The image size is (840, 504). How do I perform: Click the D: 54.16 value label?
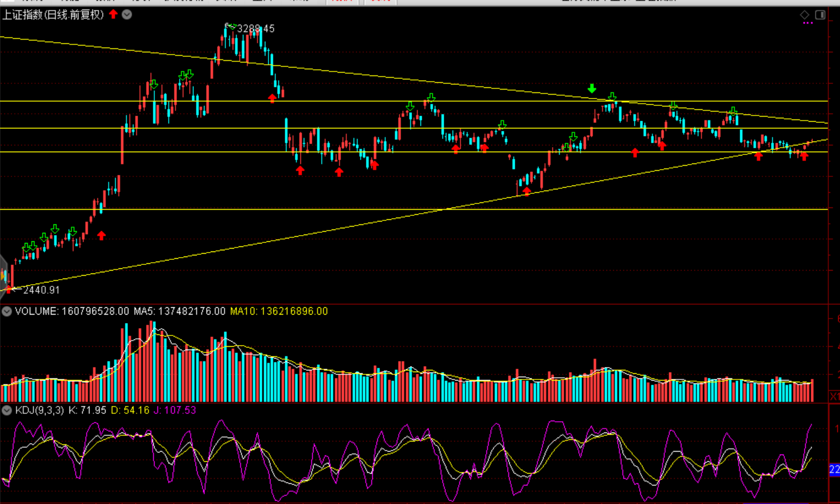[x=130, y=410]
